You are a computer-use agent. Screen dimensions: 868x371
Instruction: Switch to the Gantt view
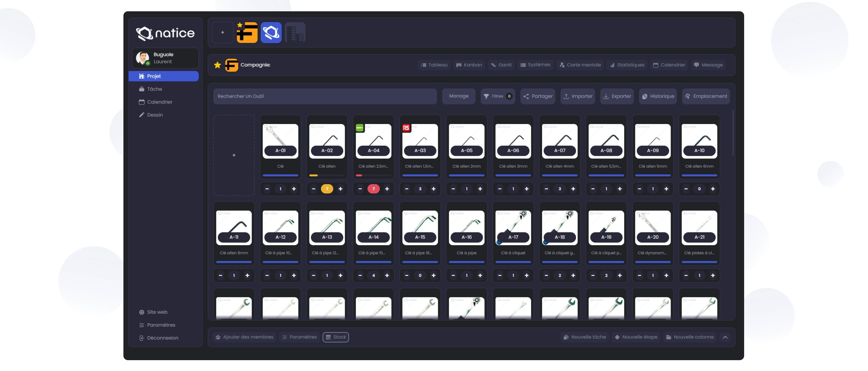[501, 65]
